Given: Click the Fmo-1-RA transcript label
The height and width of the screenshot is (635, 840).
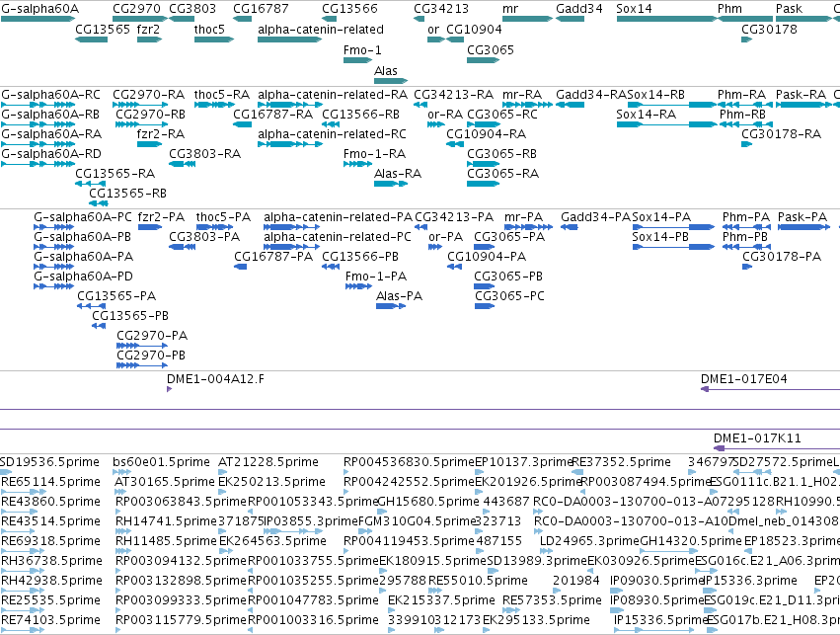Looking at the screenshot, I should pyautogui.click(x=374, y=154).
